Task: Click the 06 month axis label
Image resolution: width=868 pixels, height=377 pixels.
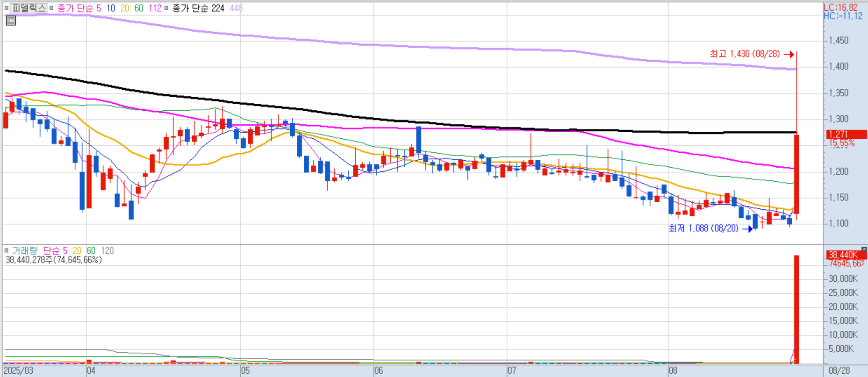Action: coord(379,371)
